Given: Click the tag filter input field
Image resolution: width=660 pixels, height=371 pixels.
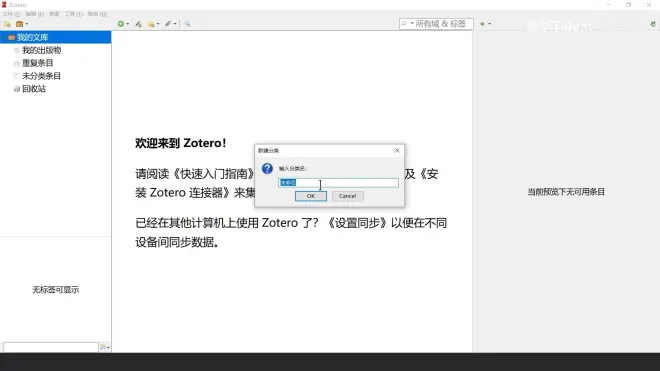Looking at the screenshot, I should [51, 347].
